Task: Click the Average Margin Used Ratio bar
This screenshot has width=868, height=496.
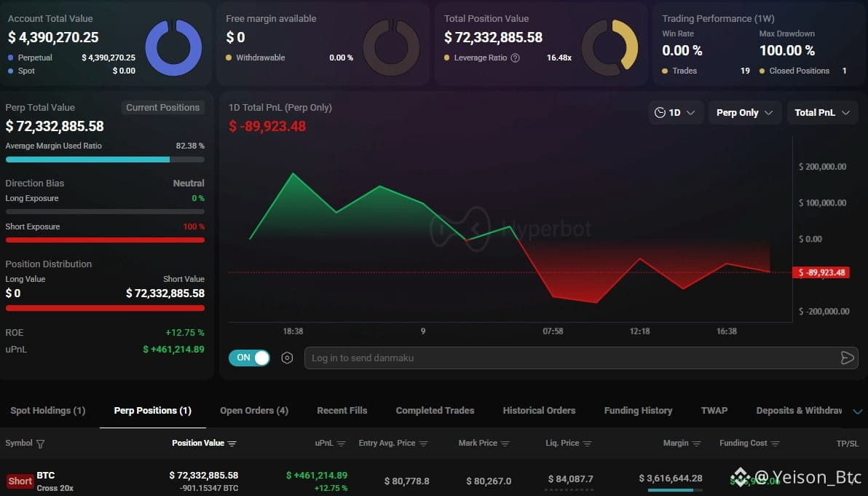Action: coord(105,160)
